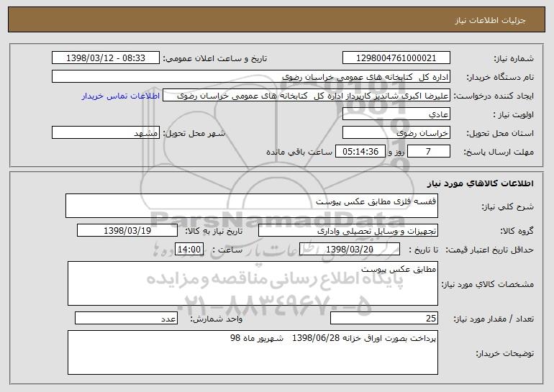Click the label تاریخ نیاز به کالا
Viewport: 554px width, 392px height.
pos(214,232)
